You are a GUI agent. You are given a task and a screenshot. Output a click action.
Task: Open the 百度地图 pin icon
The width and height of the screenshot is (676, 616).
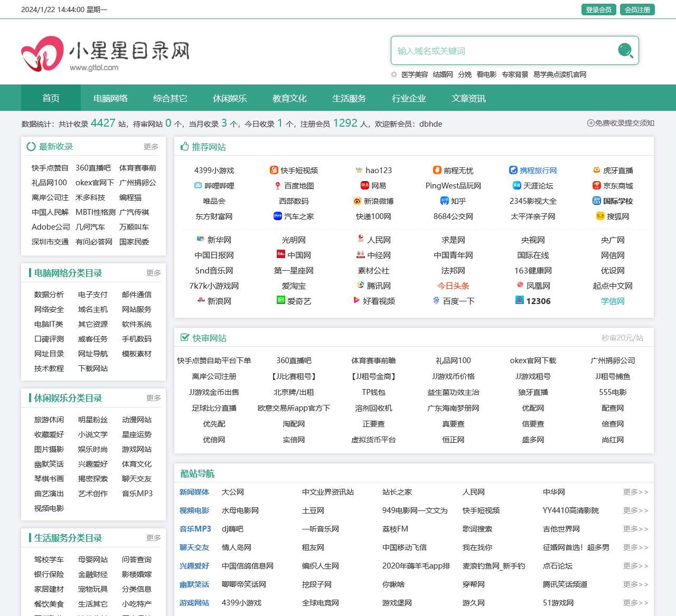278,185
